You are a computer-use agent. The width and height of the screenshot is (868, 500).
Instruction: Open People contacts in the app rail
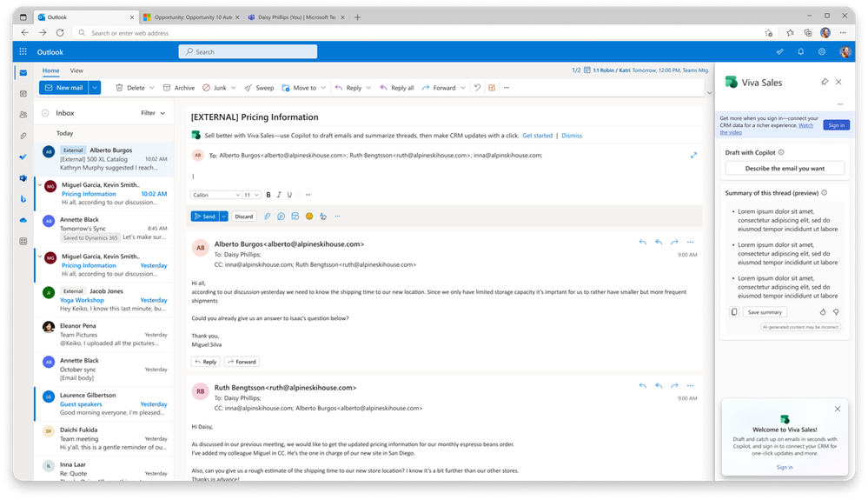(x=23, y=115)
